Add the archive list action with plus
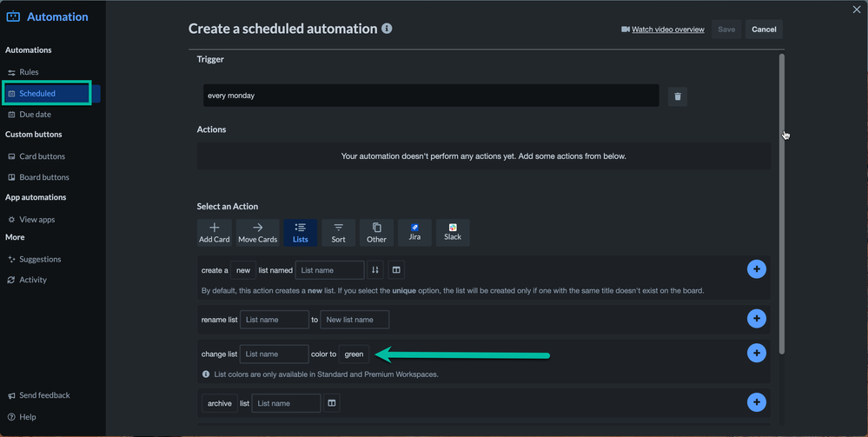Viewport: 868px width, 437px height. (x=756, y=402)
